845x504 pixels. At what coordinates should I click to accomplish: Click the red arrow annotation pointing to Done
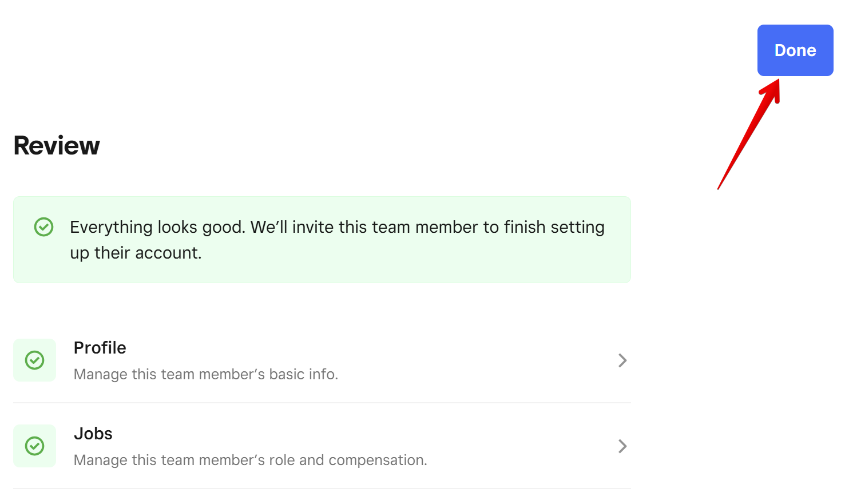coord(749,134)
